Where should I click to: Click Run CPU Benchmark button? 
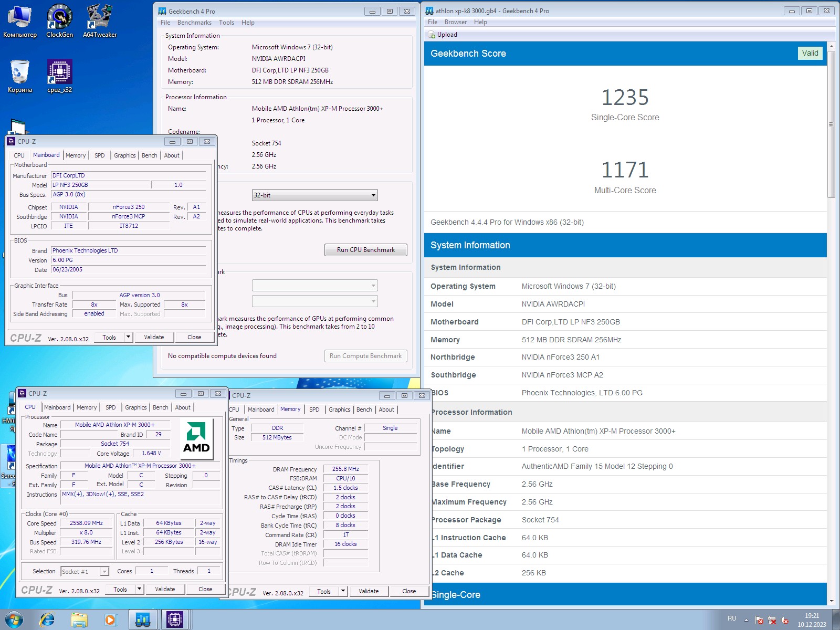tap(366, 250)
